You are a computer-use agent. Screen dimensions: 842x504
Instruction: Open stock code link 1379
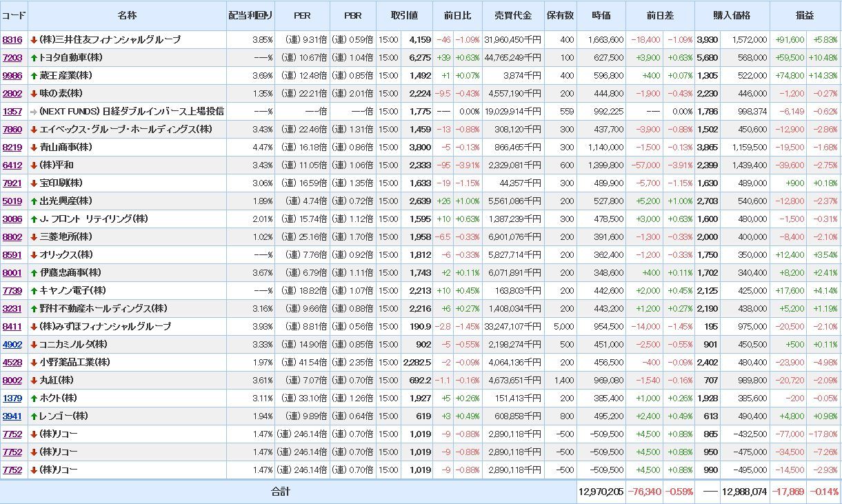pyautogui.click(x=12, y=399)
